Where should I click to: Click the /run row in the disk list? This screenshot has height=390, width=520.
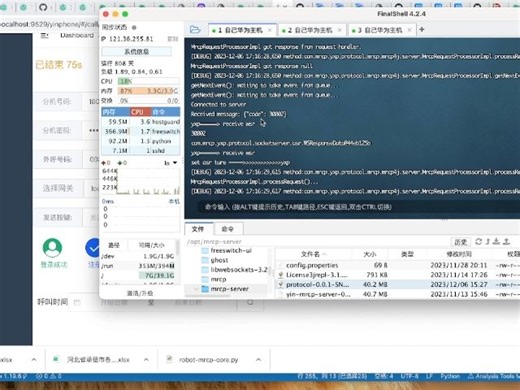(x=138, y=266)
